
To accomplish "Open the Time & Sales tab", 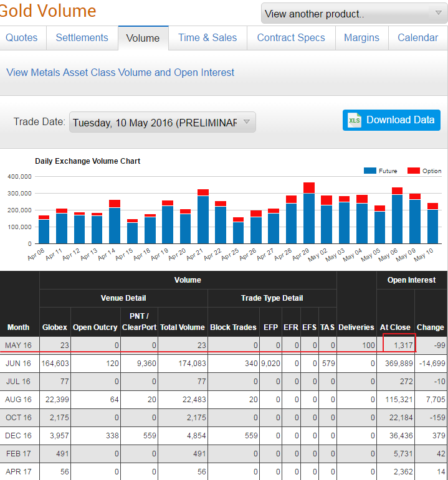I will click(207, 37).
